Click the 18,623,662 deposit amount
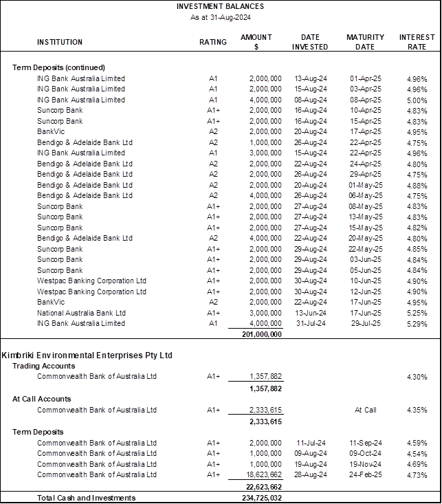This screenshot has width=442, height=504. point(264,474)
